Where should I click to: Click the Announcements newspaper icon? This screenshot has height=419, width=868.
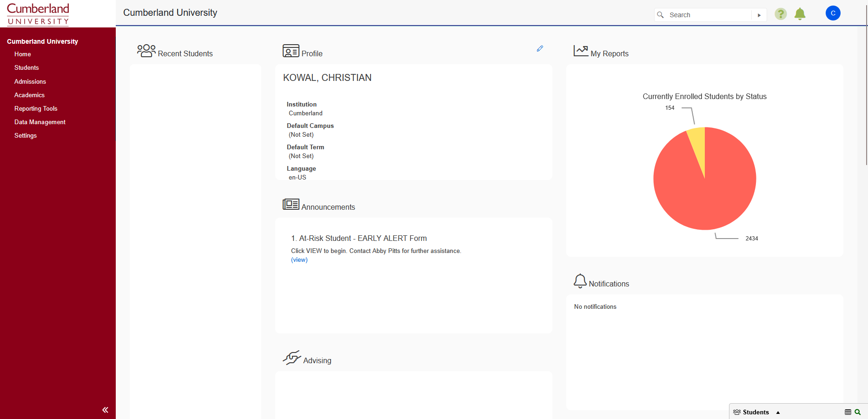291,204
